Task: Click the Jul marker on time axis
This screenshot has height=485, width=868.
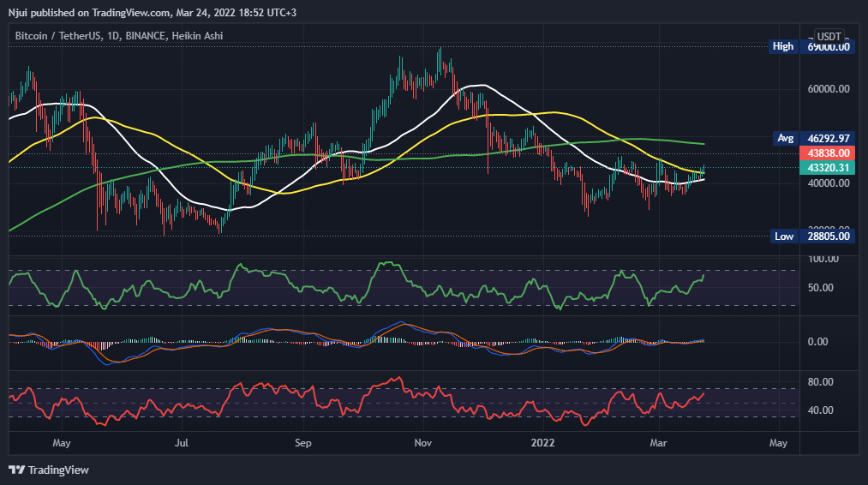Action: click(x=181, y=443)
